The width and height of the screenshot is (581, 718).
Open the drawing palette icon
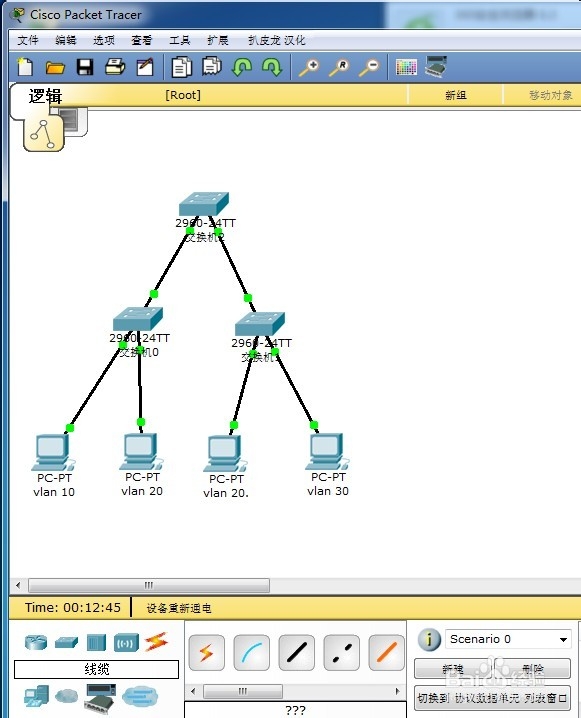point(406,67)
